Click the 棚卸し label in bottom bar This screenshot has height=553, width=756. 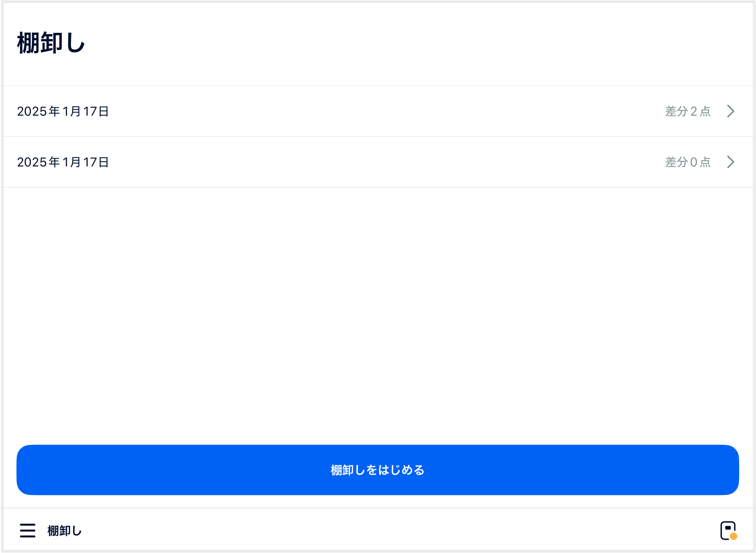(x=65, y=531)
